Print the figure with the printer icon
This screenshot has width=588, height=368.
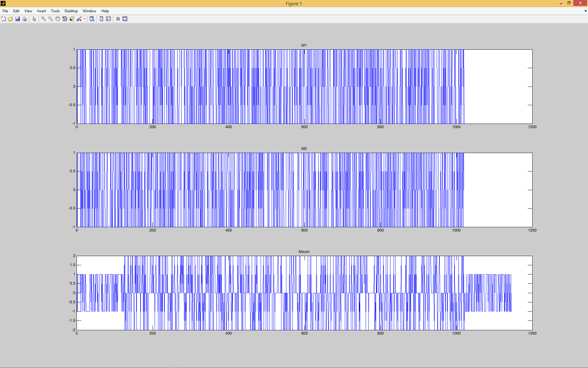[x=24, y=19]
